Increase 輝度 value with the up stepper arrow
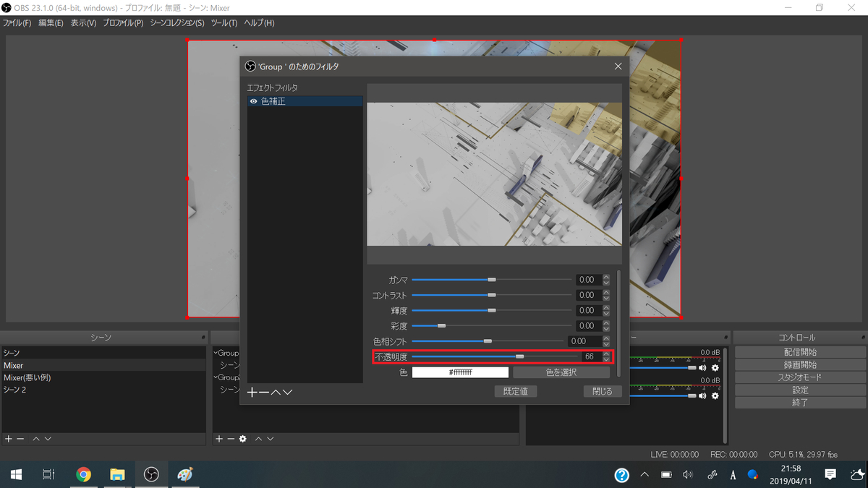868x488 pixels. (606, 308)
